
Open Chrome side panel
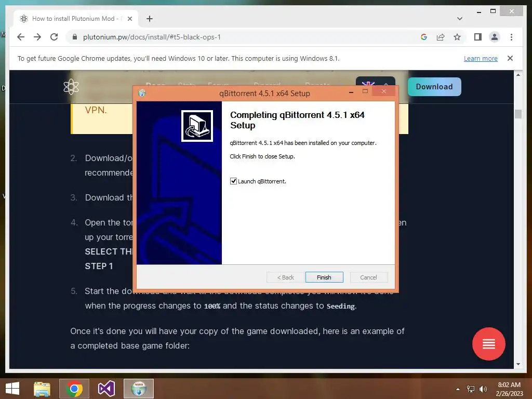478,37
